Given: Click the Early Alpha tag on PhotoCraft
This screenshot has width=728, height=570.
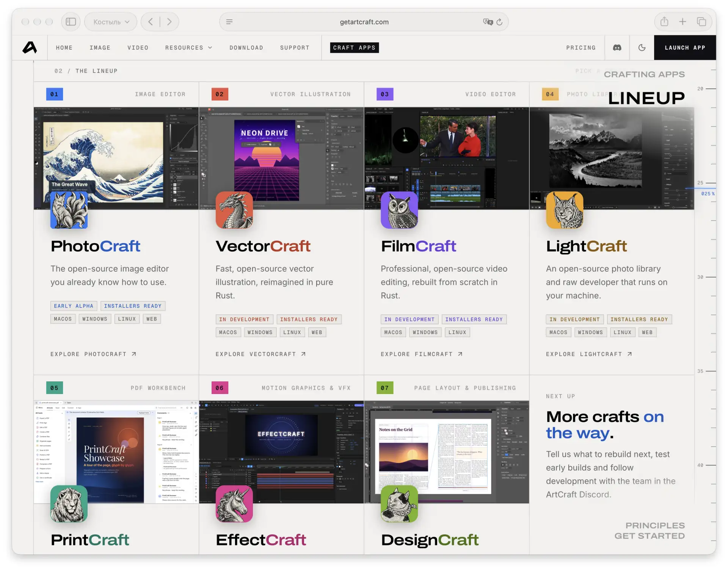Looking at the screenshot, I should click(x=74, y=306).
